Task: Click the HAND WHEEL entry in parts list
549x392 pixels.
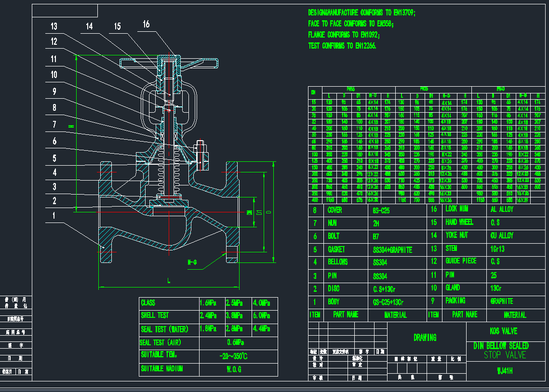Action: [x=459, y=222]
